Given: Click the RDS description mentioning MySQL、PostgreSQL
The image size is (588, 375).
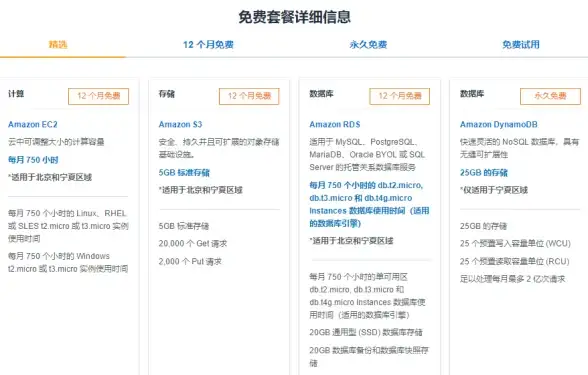Looking at the screenshot, I should pos(368,154).
